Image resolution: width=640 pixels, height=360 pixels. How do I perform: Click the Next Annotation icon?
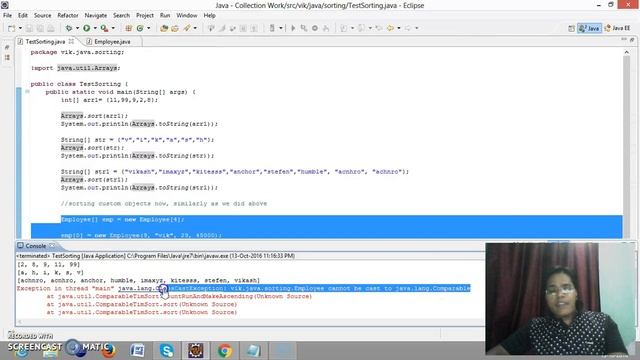pos(344,28)
